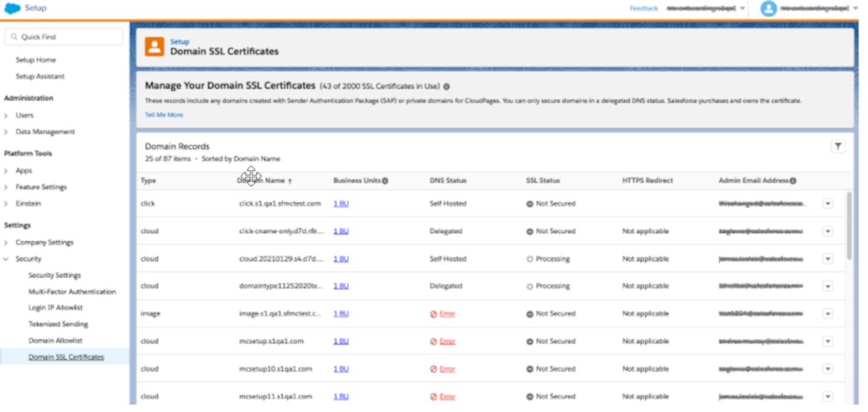Click domain name click.s1.qa1.sfmctest.com
The image size is (868, 412).
[280, 204]
